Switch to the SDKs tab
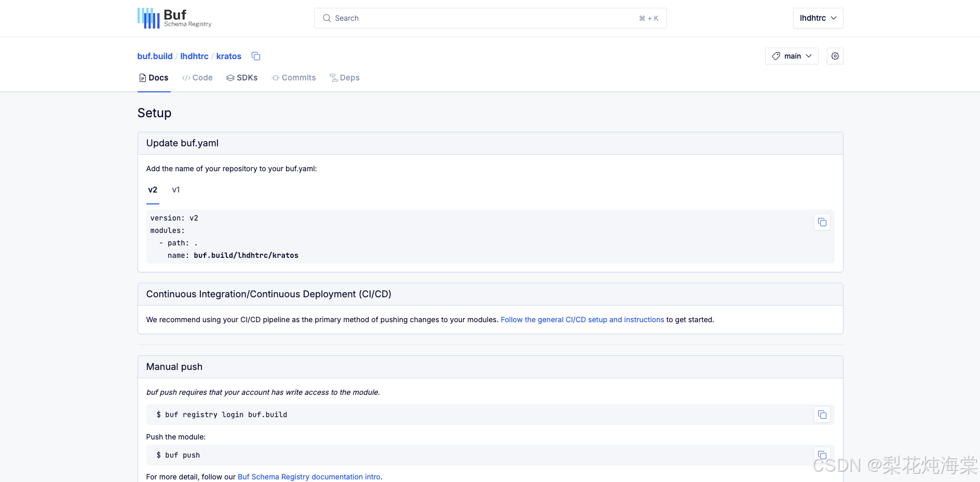This screenshot has height=482, width=980. (242, 78)
